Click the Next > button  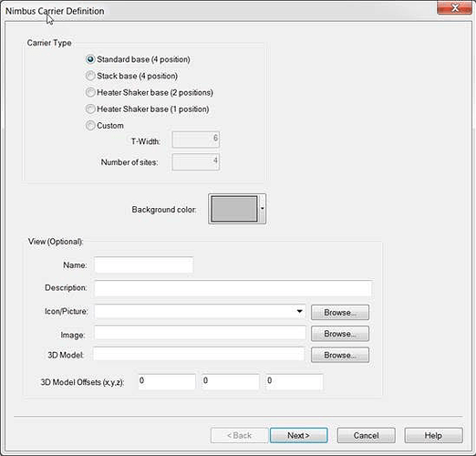coord(298,435)
